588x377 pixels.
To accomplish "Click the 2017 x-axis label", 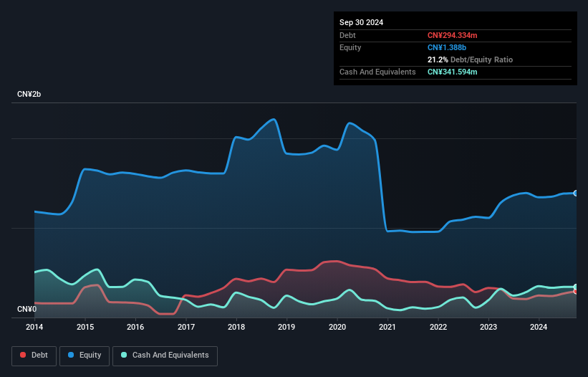I will 186,327.
